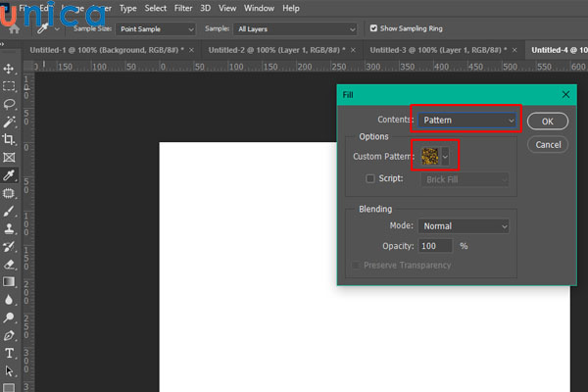The height and width of the screenshot is (392, 588).
Task: Select the Horizontal Type tool
Action: 10,353
